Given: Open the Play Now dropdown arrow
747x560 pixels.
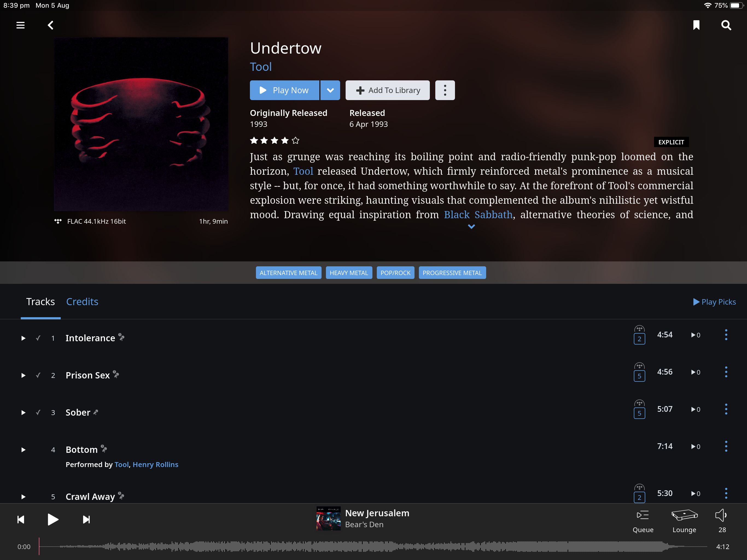Looking at the screenshot, I should click(330, 90).
